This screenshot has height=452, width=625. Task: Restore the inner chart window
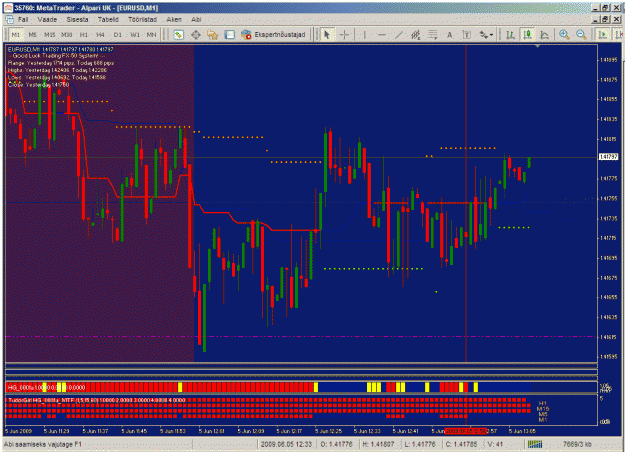pyautogui.click(x=605, y=19)
